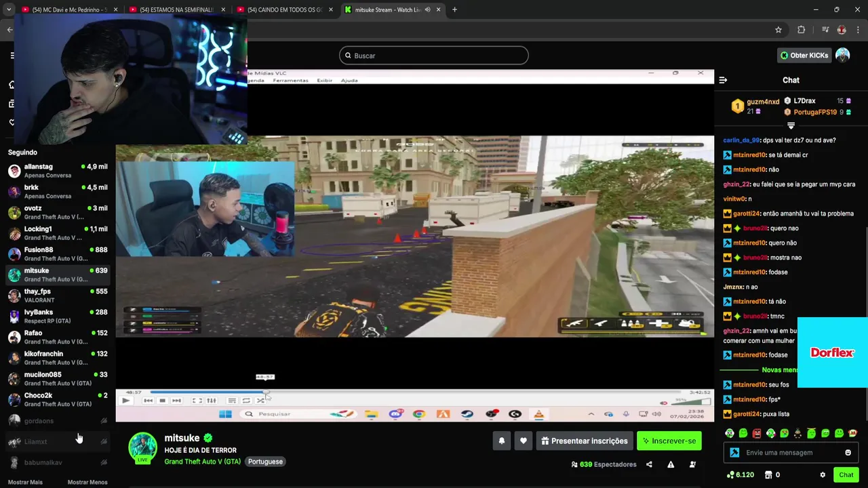Viewport: 868px width, 488px height.
Task: Click VLC play button in stream
Action: 125,401
